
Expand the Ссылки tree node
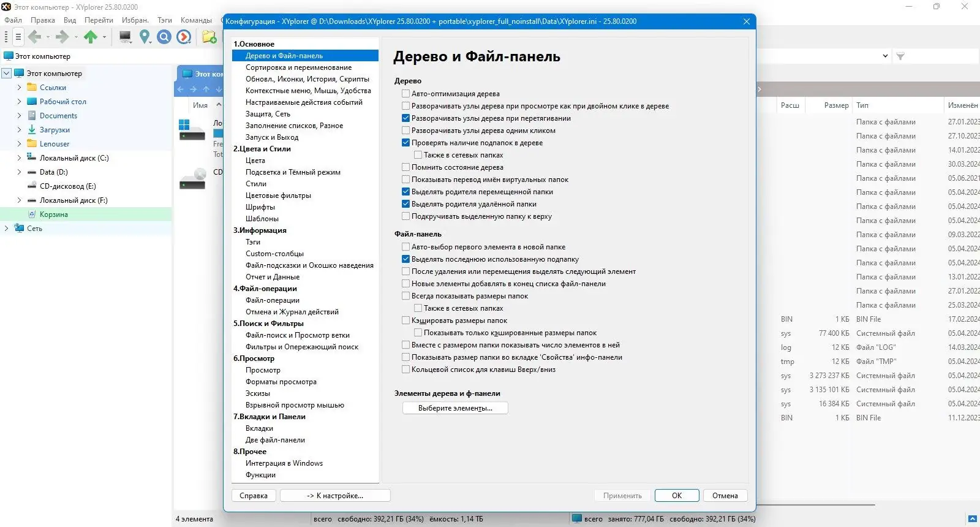pyautogui.click(x=19, y=88)
